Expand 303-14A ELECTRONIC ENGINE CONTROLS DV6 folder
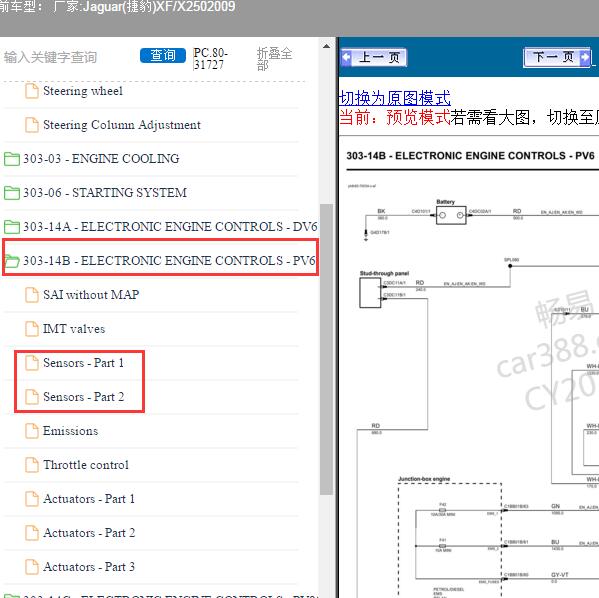Image resolution: width=599 pixels, height=598 pixels. [12, 227]
